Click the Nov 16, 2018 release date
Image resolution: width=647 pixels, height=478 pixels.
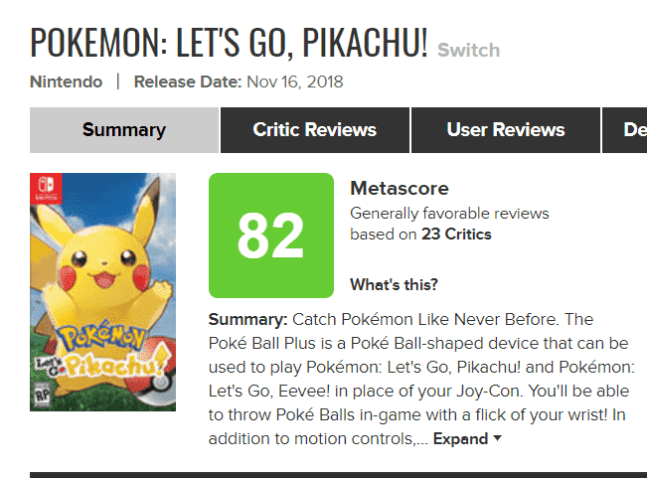tap(295, 82)
